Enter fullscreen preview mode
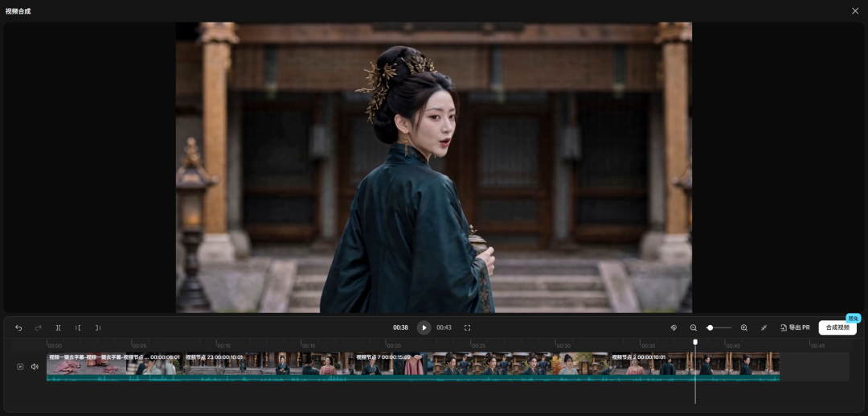868x416 pixels. point(467,328)
